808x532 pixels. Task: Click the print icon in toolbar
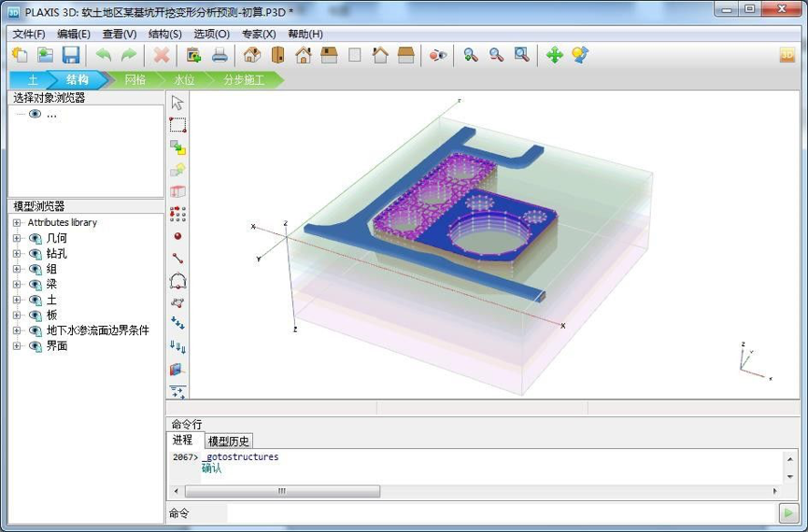click(220, 55)
